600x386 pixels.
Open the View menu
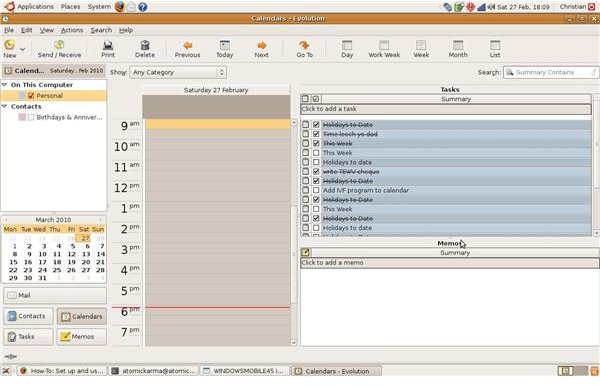47,30
